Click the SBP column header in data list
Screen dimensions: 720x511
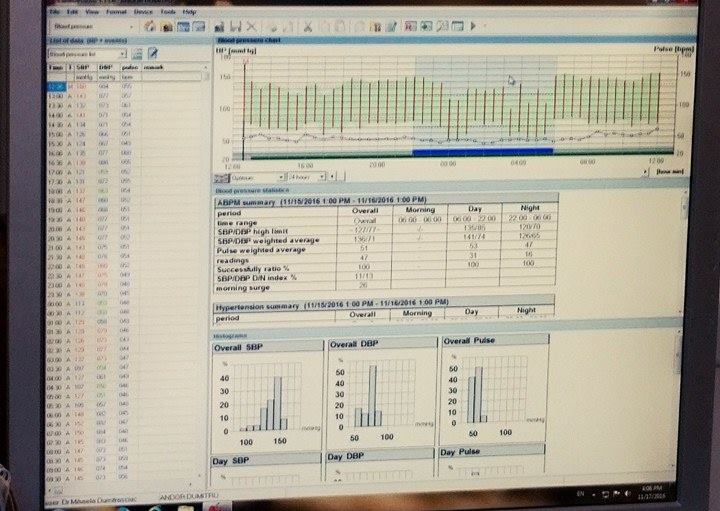pyautogui.click(x=80, y=66)
